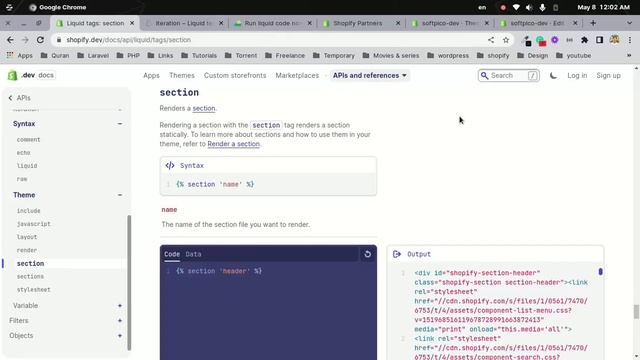Go back with the browser back arrow

(x=10, y=40)
